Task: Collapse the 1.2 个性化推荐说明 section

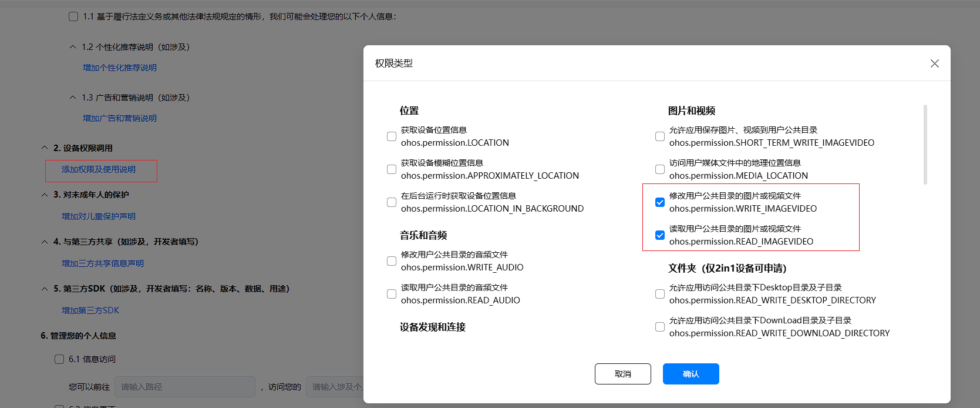Action: coord(73,47)
